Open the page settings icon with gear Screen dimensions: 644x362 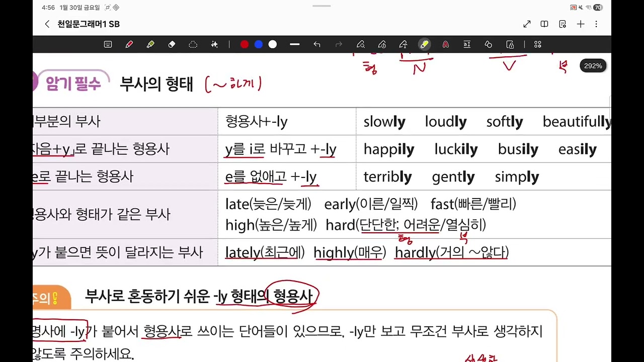tap(562, 24)
